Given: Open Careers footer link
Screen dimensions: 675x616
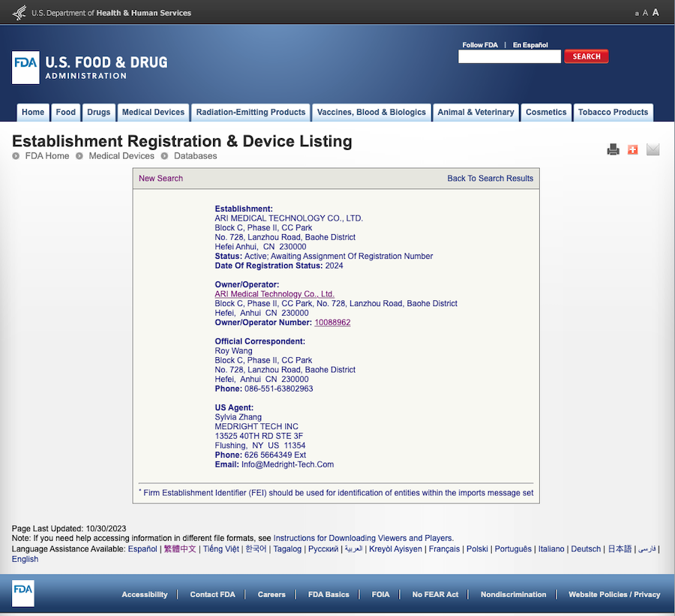Looking at the screenshot, I should [271, 594].
